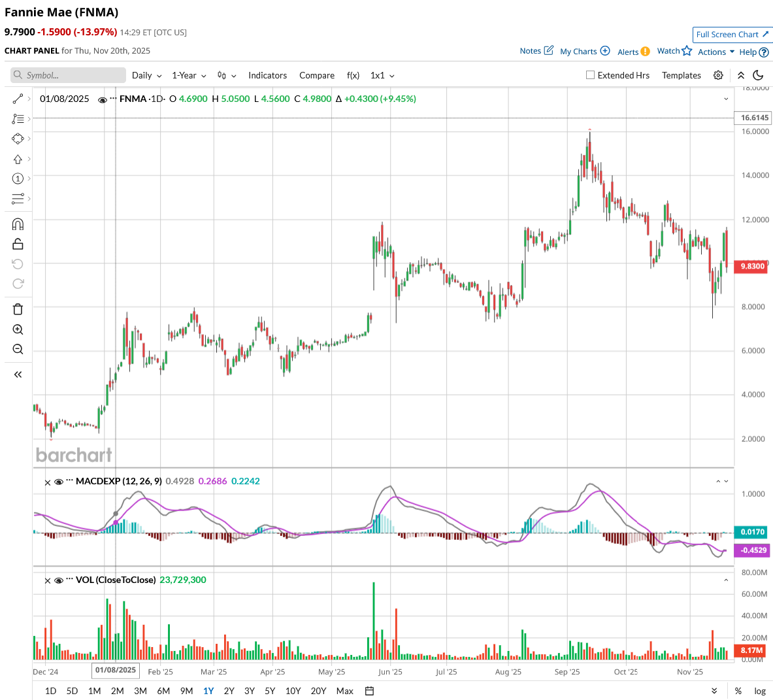
Task: Expand the bottom range options chevrons
Action: click(x=714, y=691)
